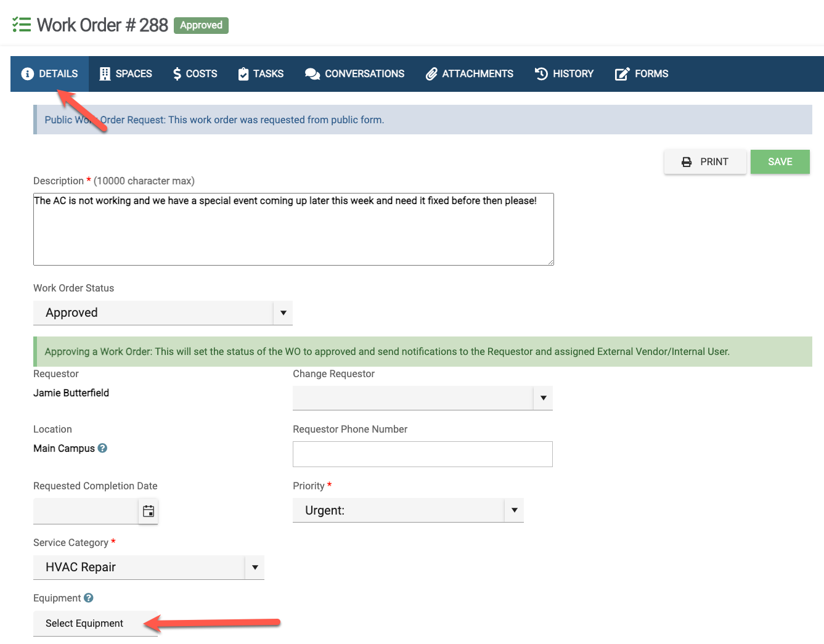Click into the Requestor Phone Number field

click(422, 454)
